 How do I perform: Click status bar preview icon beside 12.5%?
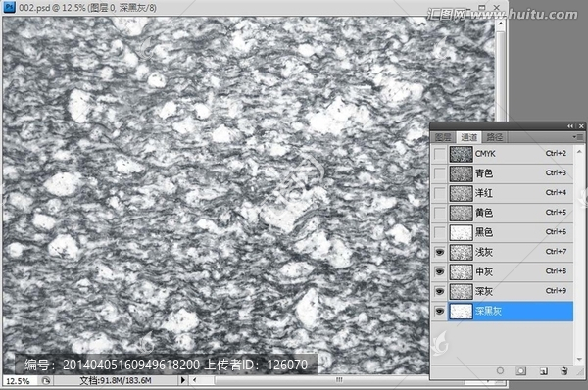46,380
